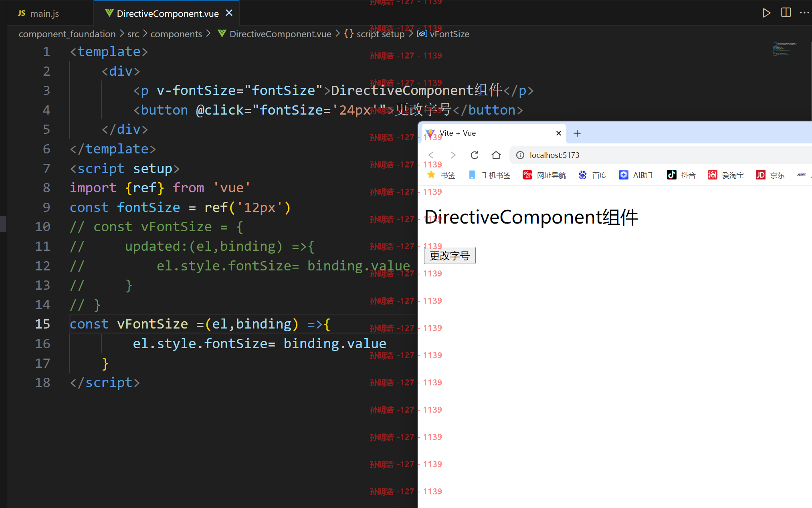Image resolution: width=812 pixels, height=508 pixels.
Task: Click '<template>' tag on line 1
Action: tap(109, 52)
